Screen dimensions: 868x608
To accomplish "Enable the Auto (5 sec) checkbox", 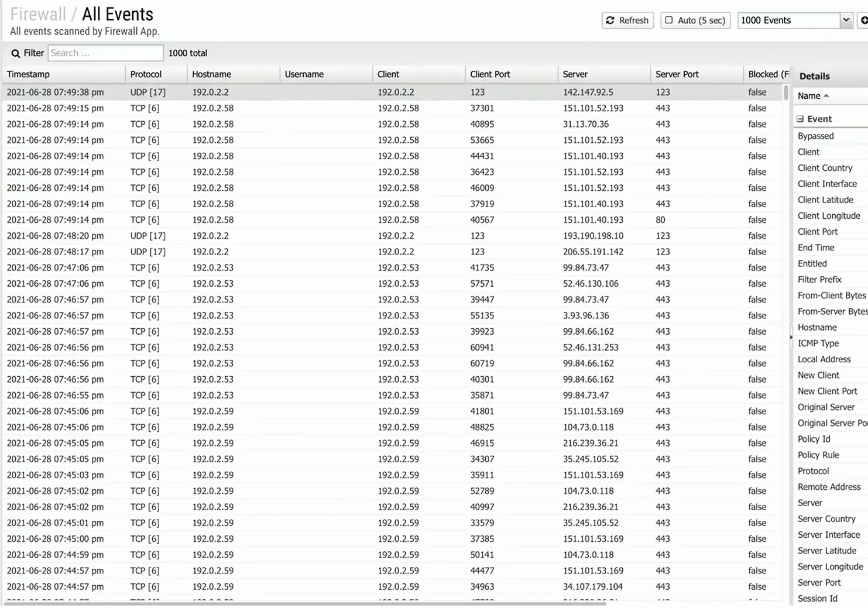I will coord(669,20).
